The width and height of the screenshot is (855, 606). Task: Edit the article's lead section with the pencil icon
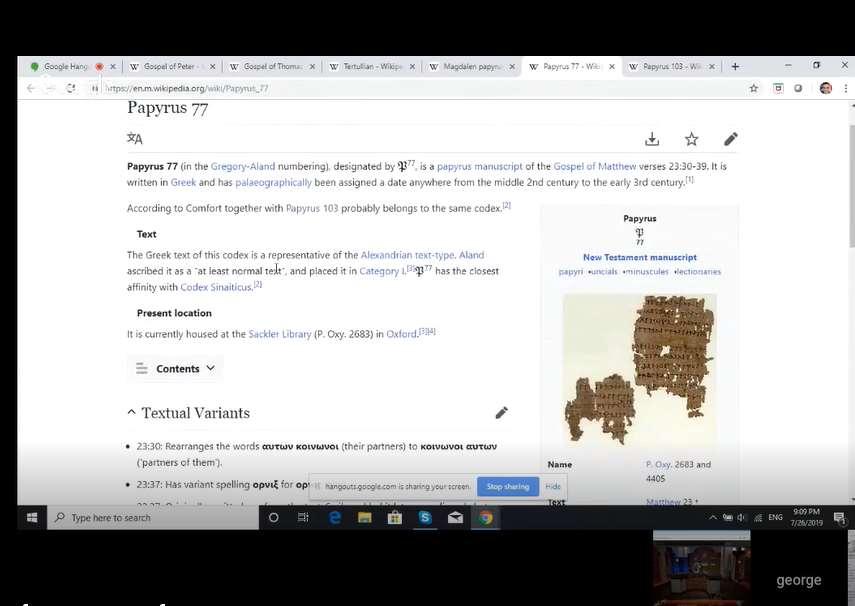(x=731, y=139)
